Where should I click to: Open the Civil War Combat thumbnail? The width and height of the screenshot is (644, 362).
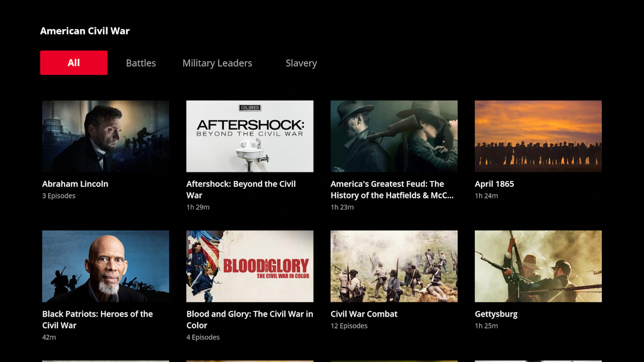(x=394, y=267)
